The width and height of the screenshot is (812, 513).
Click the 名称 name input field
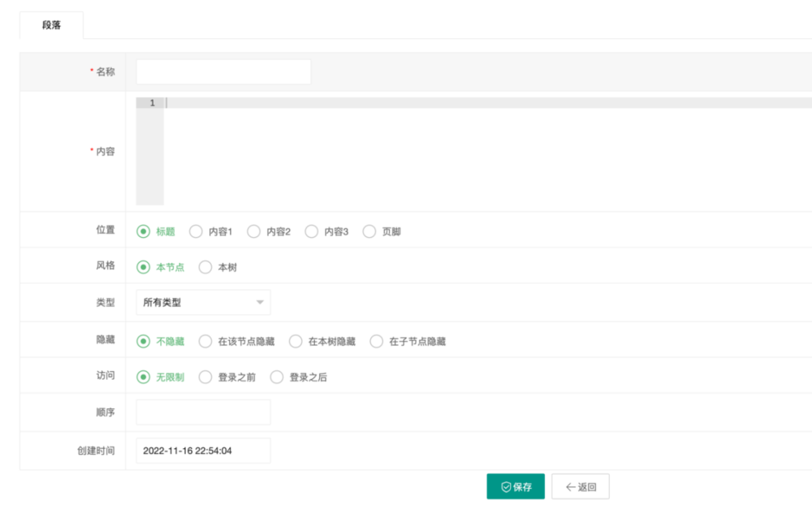pos(223,71)
